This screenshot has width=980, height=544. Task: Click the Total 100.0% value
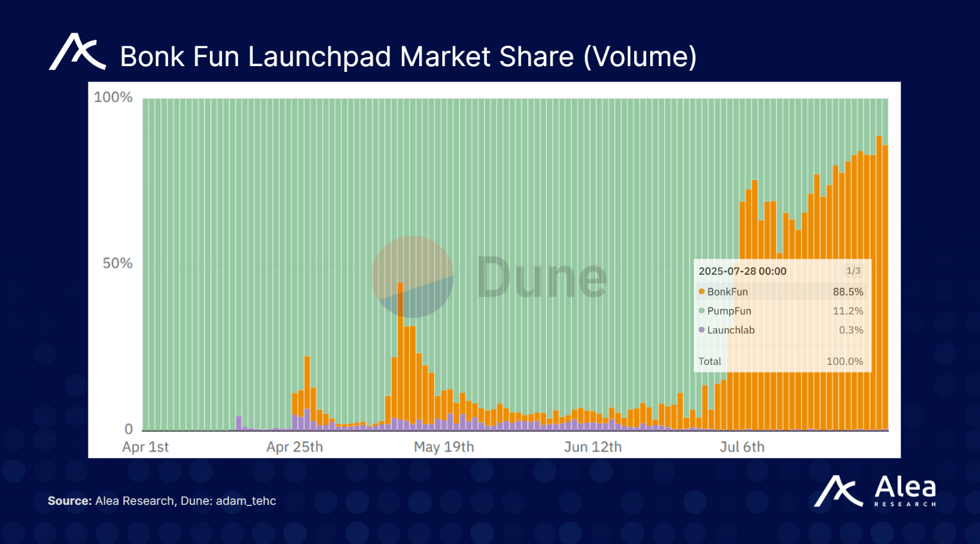tap(845, 361)
